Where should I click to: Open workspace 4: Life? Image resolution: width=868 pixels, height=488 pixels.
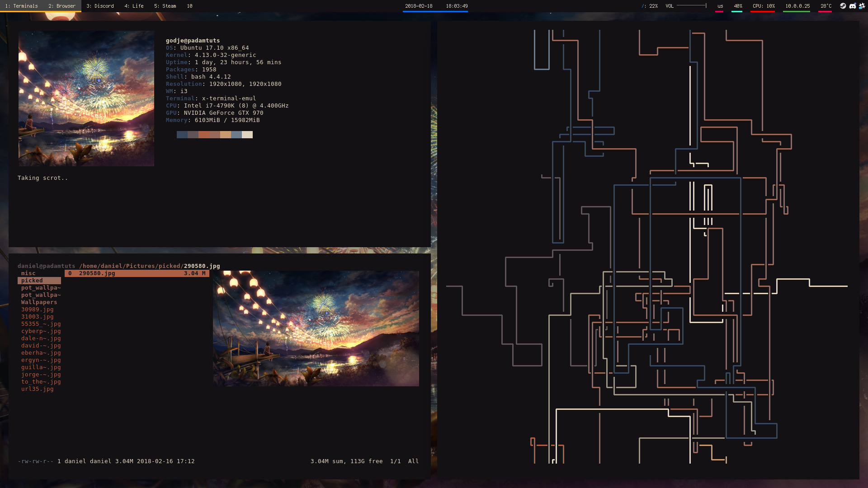coord(134,6)
